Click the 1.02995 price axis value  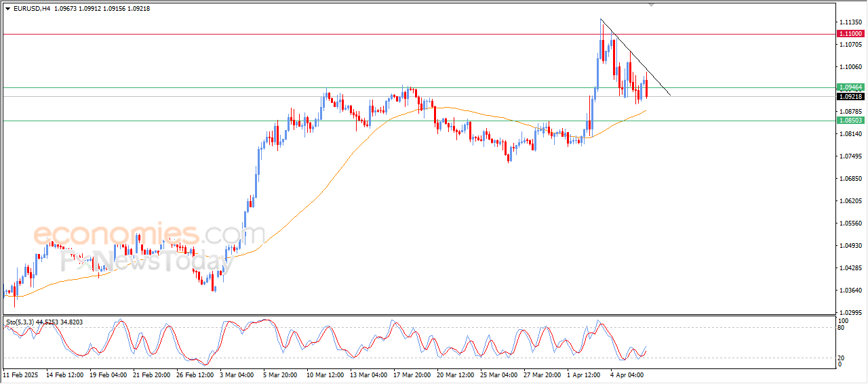[850, 313]
